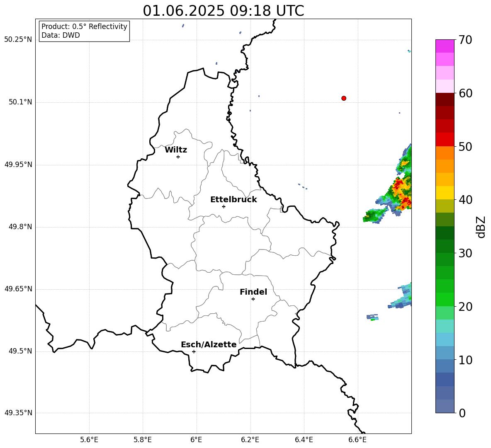The width and height of the screenshot is (491, 448).
Task: Click the 50.25°N latitude label
Action: tap(18, 40)
